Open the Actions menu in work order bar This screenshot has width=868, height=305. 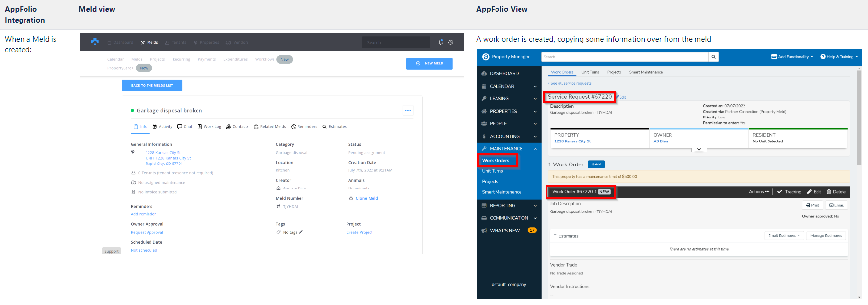point(759,192)
